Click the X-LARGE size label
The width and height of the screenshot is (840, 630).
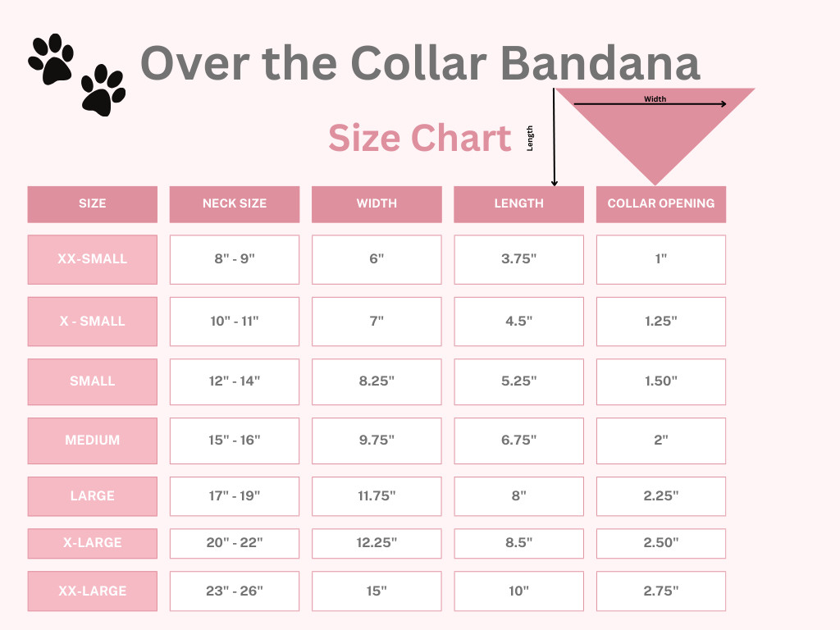coord(92,543)
